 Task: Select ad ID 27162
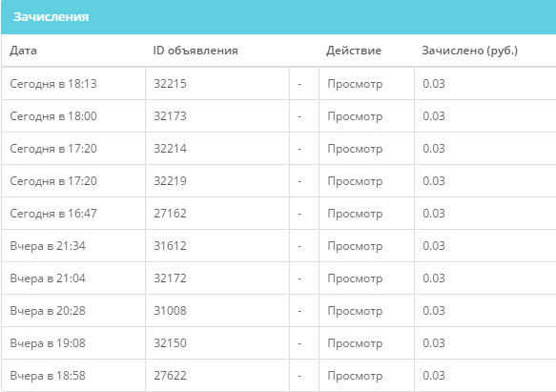coord(170,214)
